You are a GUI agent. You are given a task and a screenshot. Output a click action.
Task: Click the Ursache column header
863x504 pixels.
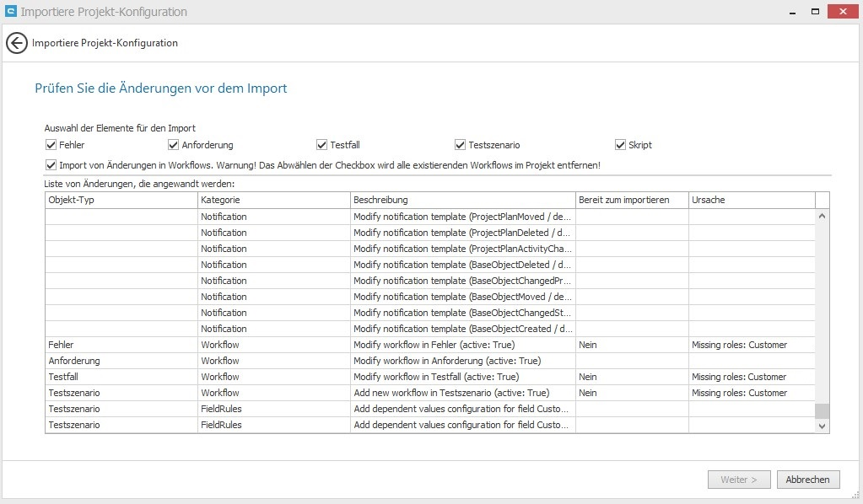coord(751,200)
